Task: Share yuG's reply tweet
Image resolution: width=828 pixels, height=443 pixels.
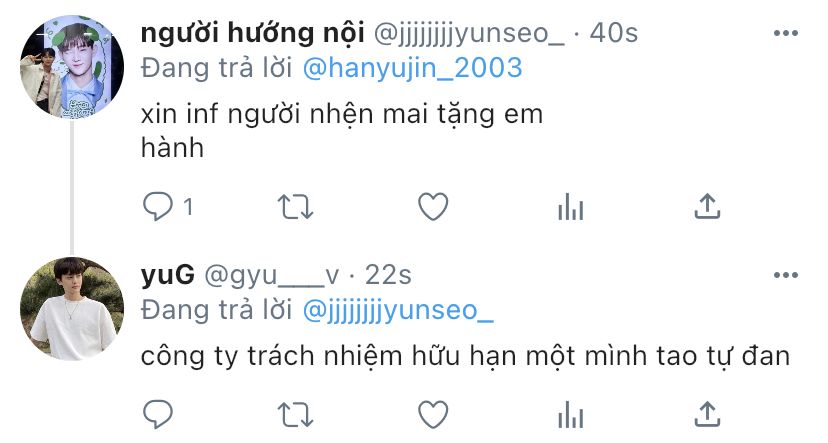Action: pyautogui.click(x=707, y=414)
